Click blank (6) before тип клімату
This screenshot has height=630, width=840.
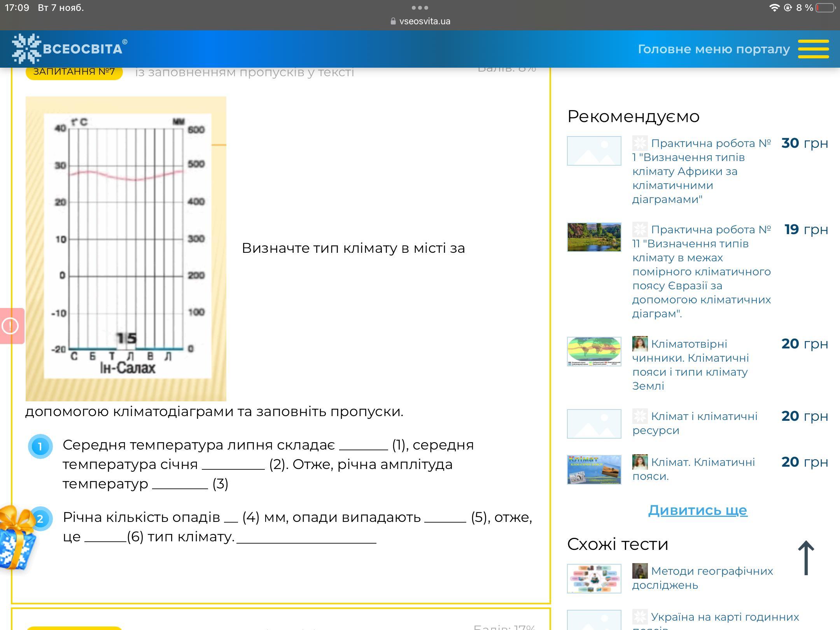pos(105,537)
